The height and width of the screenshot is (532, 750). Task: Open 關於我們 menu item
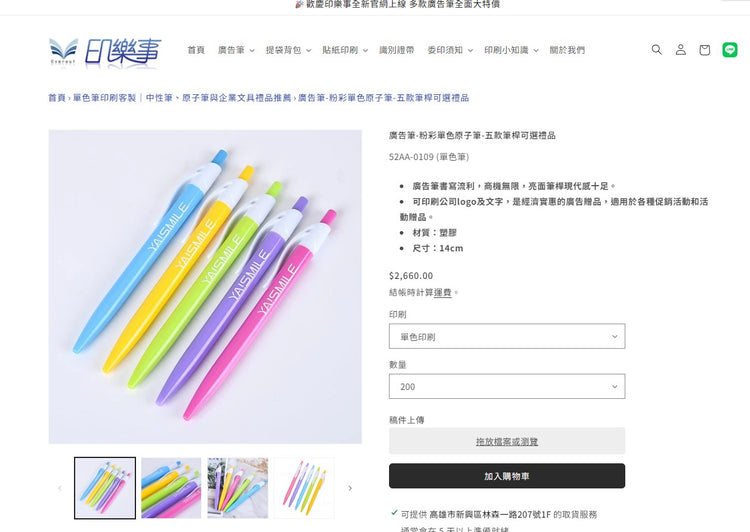pyautogui.click(x=567, y=50)
